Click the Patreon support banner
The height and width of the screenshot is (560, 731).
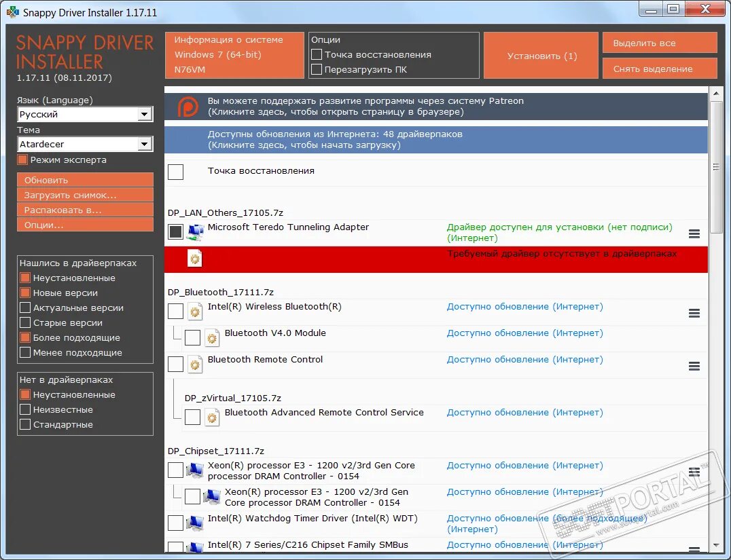(436, 107)
